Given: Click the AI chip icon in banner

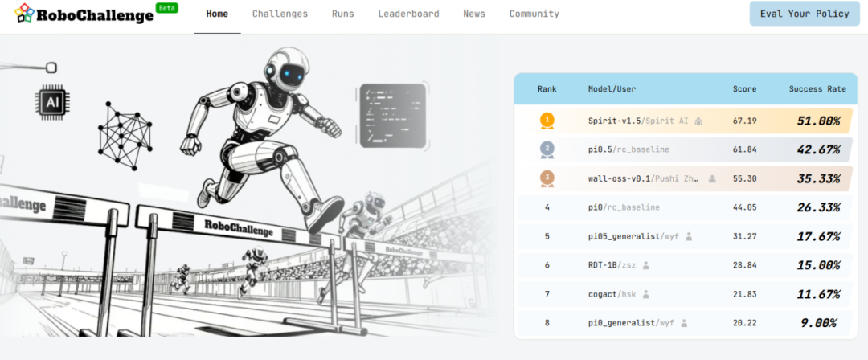Looking at the screenshot, I should (52, 102).
